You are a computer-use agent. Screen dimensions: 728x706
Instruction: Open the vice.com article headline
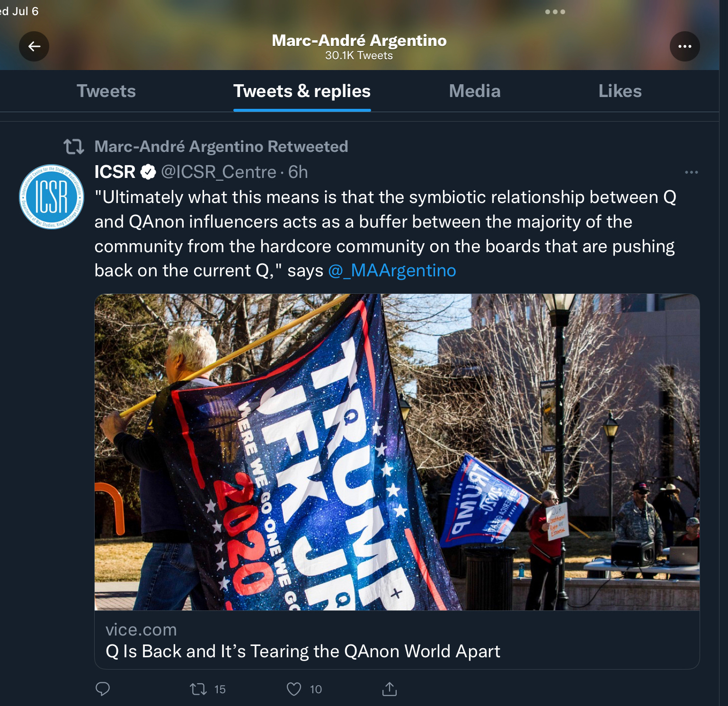pos(303,652)
